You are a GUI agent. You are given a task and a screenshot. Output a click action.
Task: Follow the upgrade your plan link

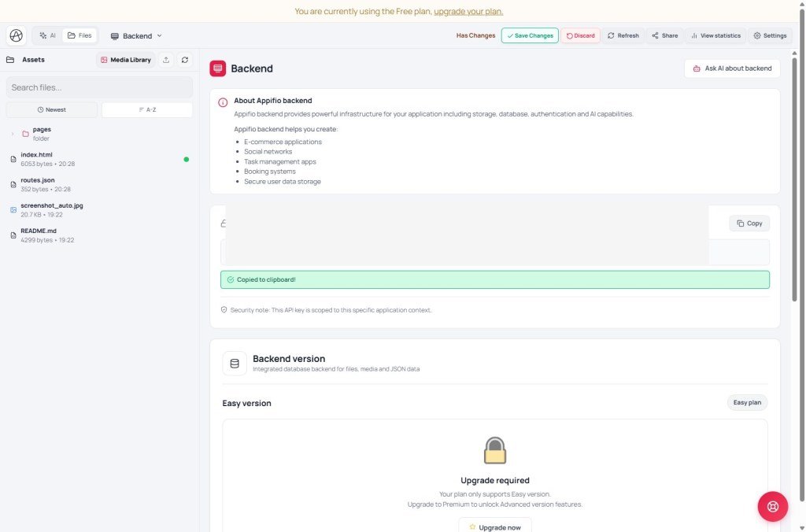click(468, 11)
